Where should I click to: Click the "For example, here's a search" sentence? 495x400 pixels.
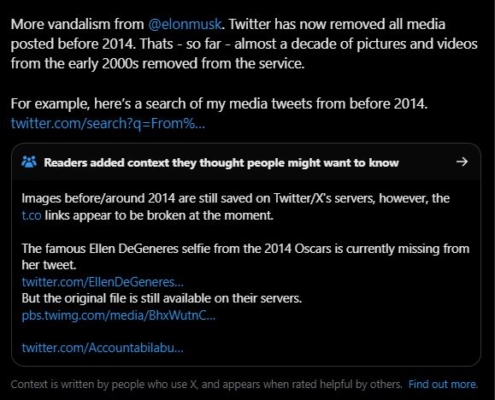219,104
